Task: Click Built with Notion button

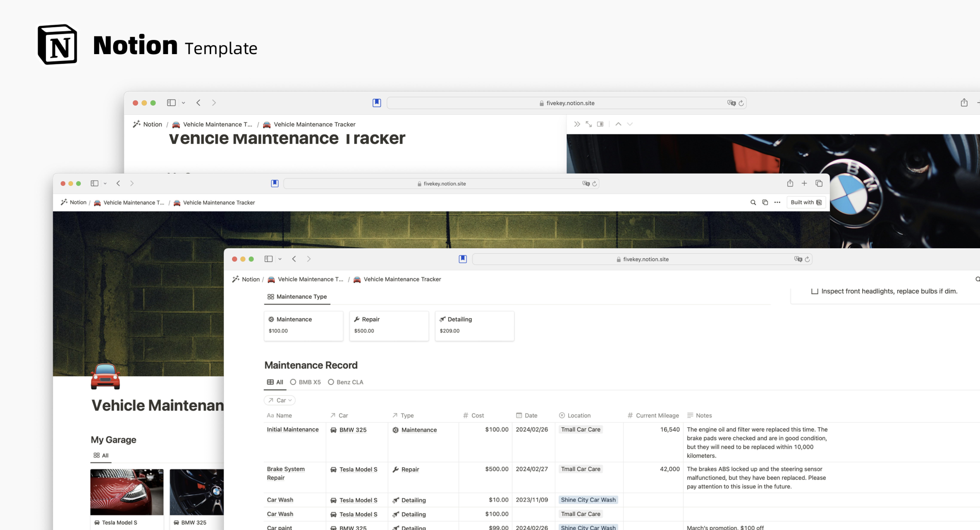Action: tap(806, 202)
